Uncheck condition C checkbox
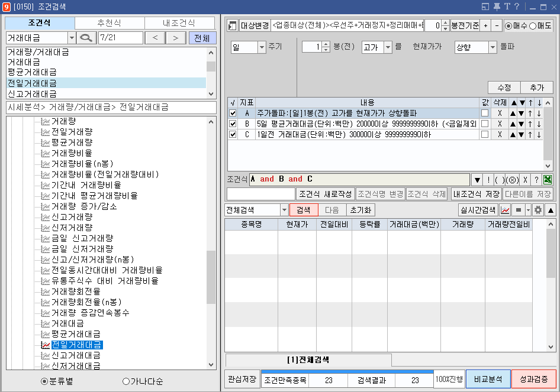This screenshot has width=560, height=392. click(x=233, y=134)
